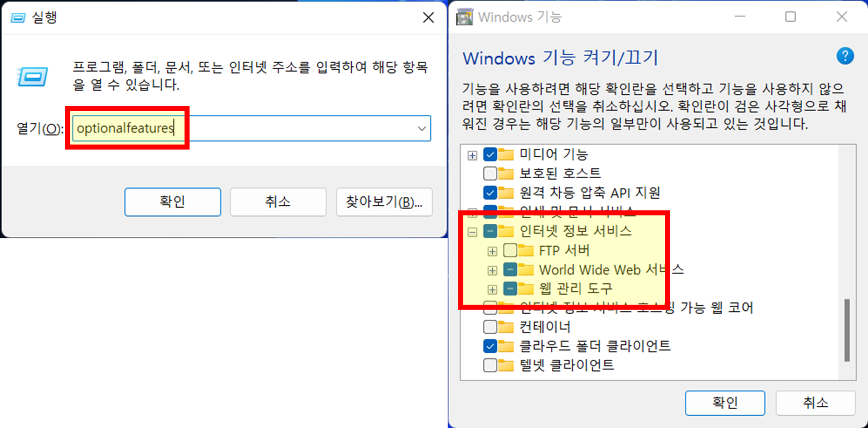The width and height of the screenshot is (868, 428).
Task: Collapse the 인터넷 정보 서비스 tree node
Action: (x=473, y=231)
